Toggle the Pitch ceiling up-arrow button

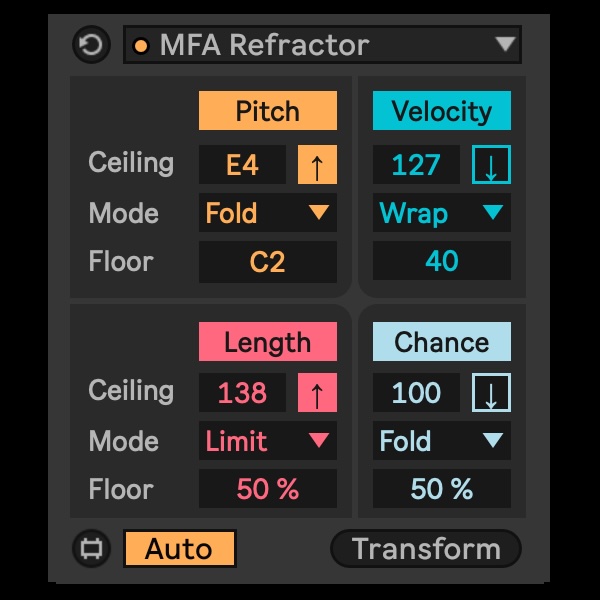tap(317, 165)
